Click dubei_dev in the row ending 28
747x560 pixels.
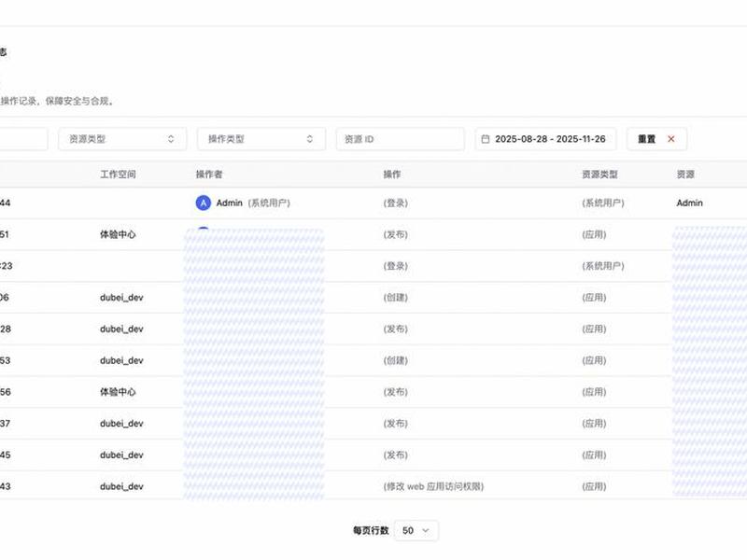pos(121,329)
